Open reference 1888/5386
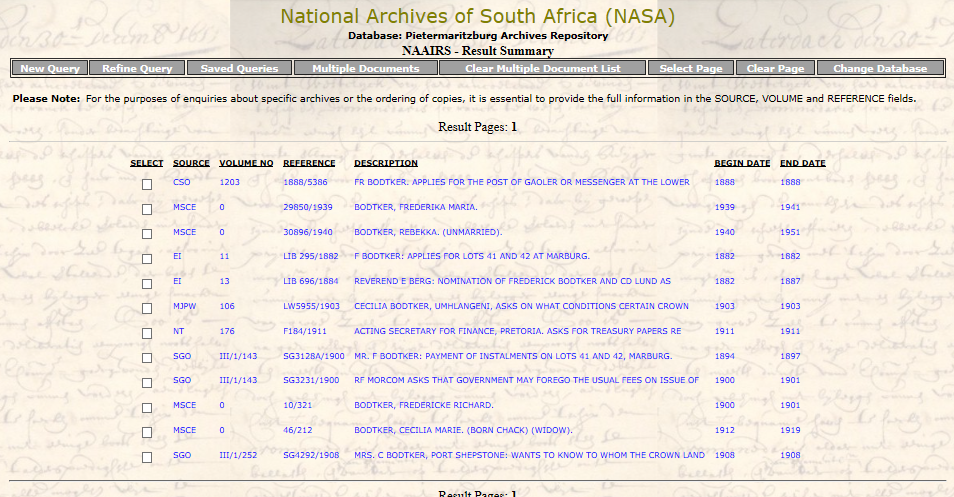The height and width of the screenshot is (497, 954). [x=305, y=182]
